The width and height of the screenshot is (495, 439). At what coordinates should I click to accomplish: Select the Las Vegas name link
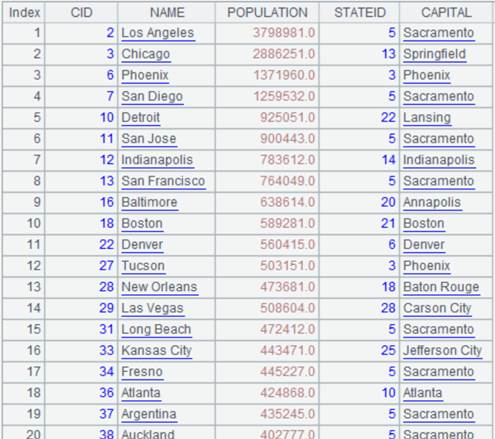(x=152, y=309)
